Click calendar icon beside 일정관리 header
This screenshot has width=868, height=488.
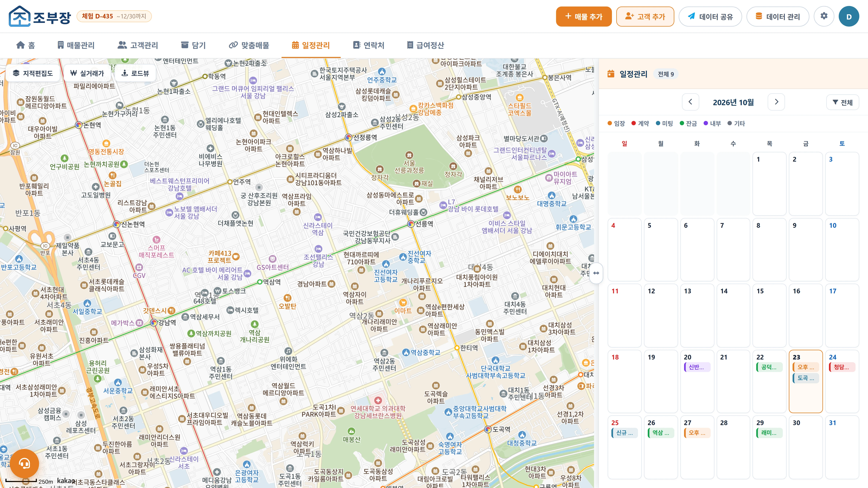coord(610,74)
